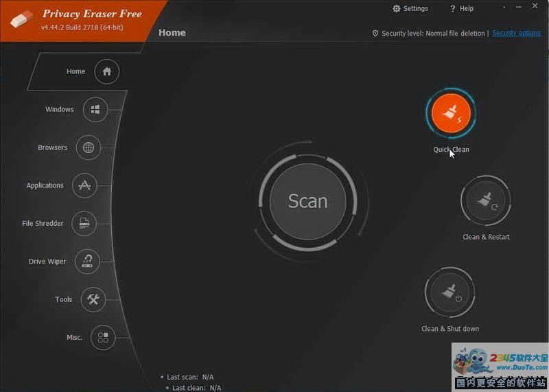
Task: Start Quick Clean with orange broom icon
Action: [451, 113]
